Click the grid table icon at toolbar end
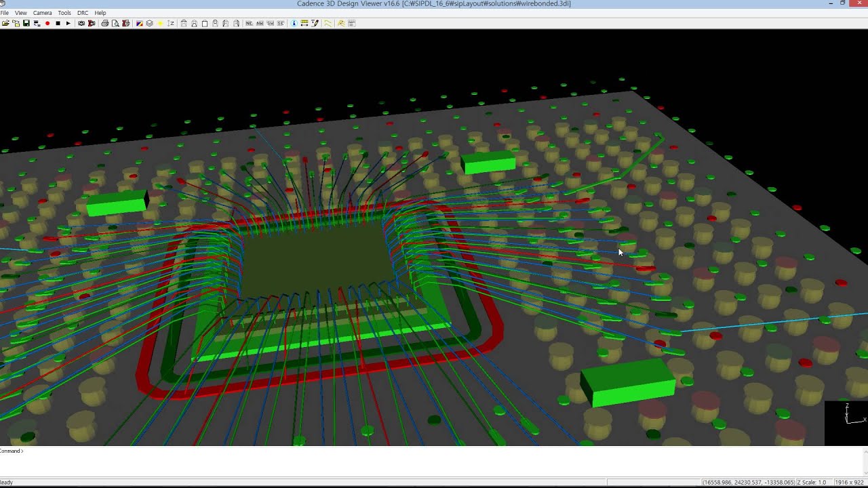 [351, 23]
